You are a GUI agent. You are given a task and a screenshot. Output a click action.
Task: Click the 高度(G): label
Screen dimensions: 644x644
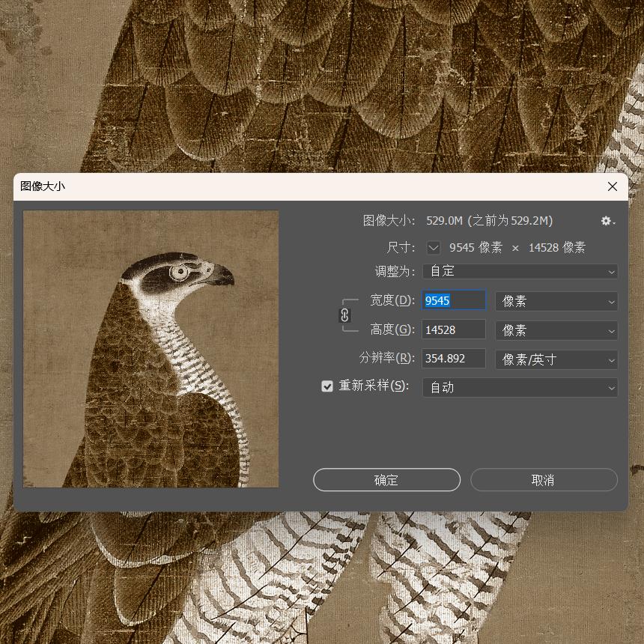pos(392,329)
